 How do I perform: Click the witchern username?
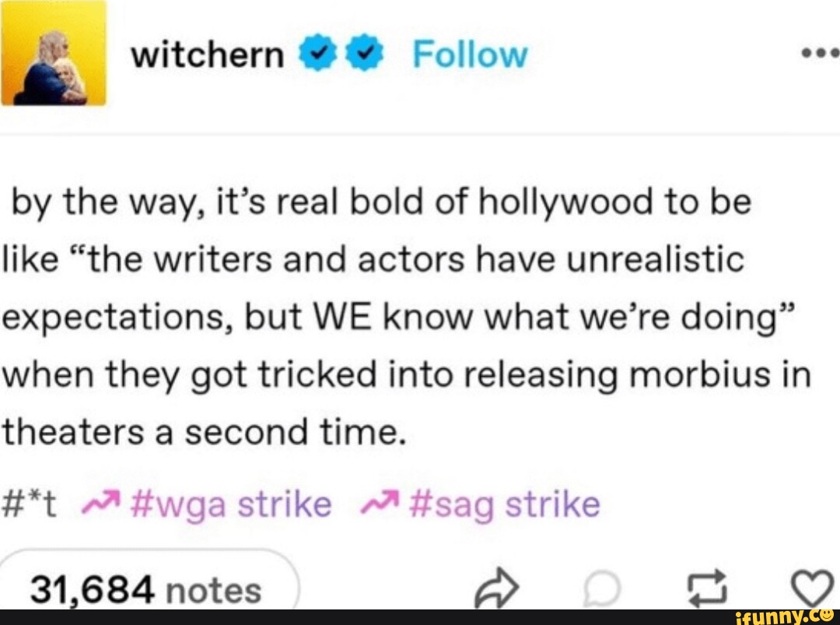(x=208, y=54)
